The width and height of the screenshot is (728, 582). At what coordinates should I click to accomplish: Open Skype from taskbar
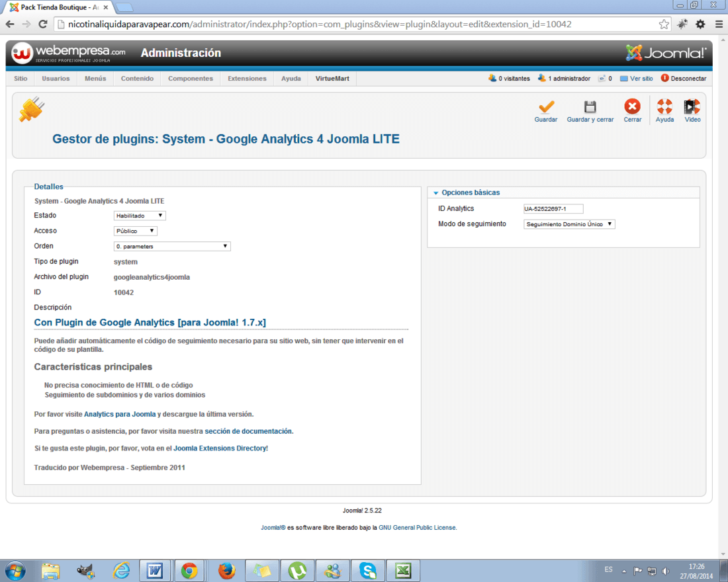point(368,570)
